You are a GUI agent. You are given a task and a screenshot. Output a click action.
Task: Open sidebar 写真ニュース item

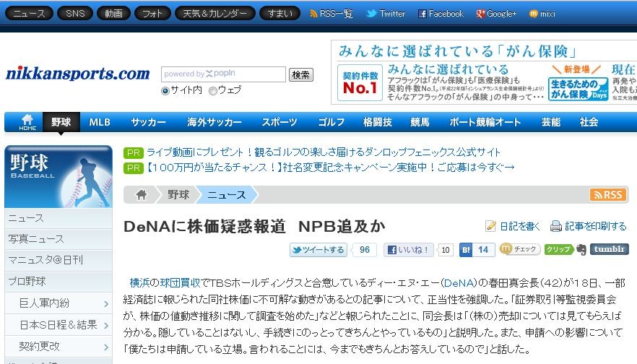(x=58, y=239)
